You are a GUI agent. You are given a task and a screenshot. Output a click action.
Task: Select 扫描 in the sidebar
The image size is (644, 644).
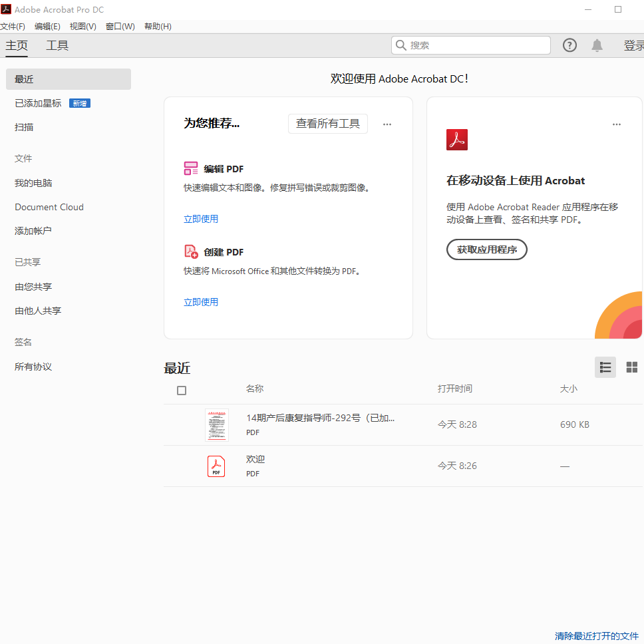(x=24, y=127)
